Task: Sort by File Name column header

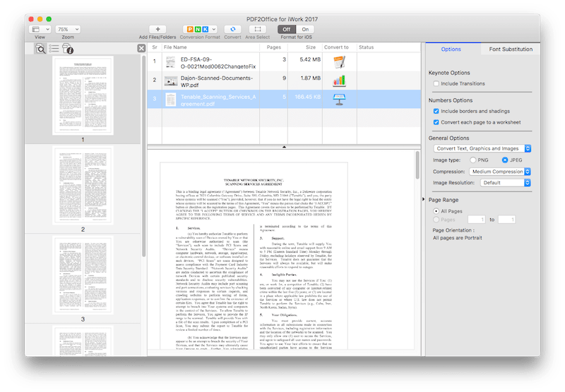Action: 210,47
